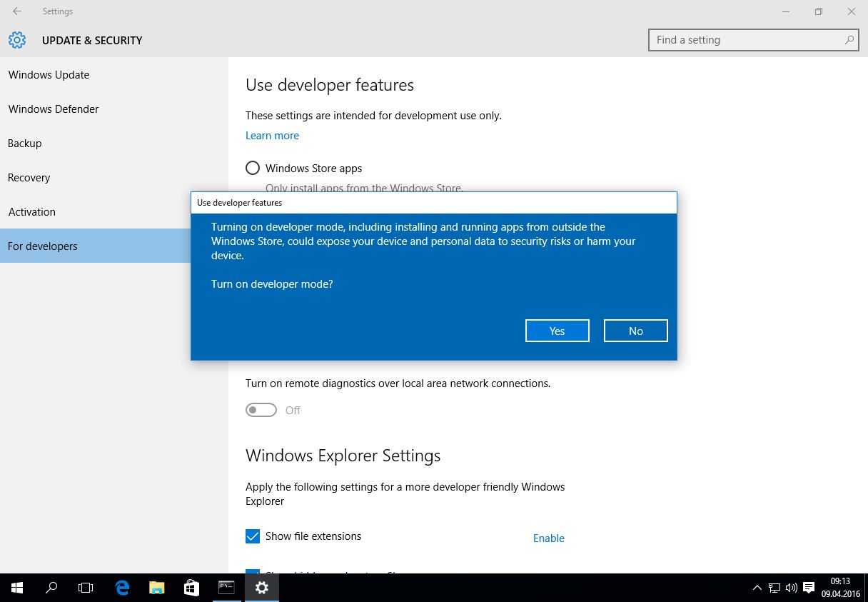Show hidden system tray icons chevron
Screen dimensions: 868x602
[x=757, y=588]
